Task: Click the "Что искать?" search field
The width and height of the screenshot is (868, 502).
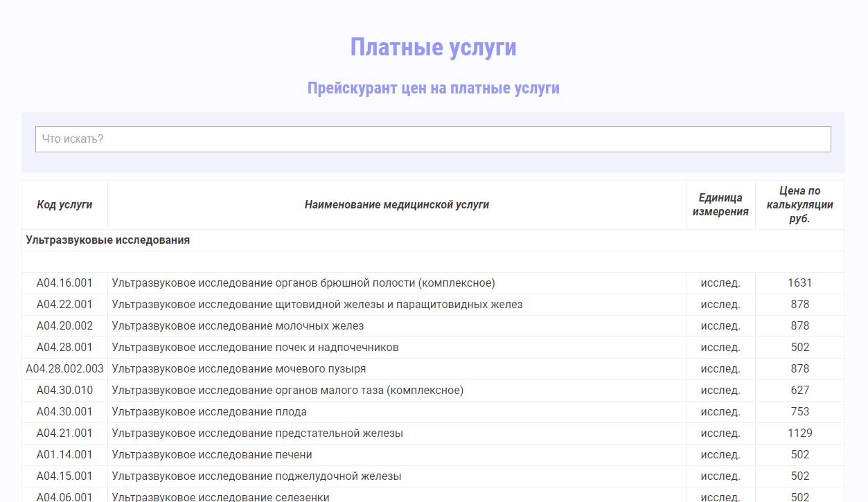Action: pyautogui.click(x=433, y=139)
